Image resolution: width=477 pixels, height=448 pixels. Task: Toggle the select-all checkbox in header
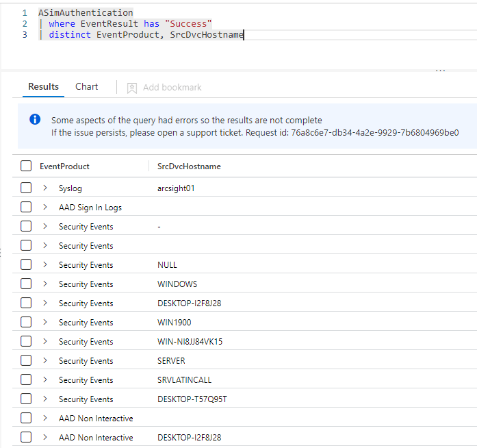(x=26, y=166)
